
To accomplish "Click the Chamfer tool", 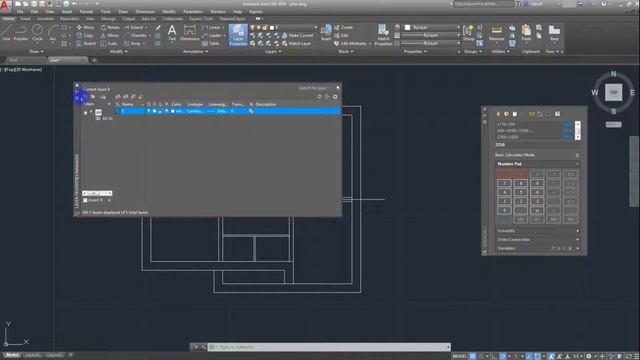I will tap(136, 36).
